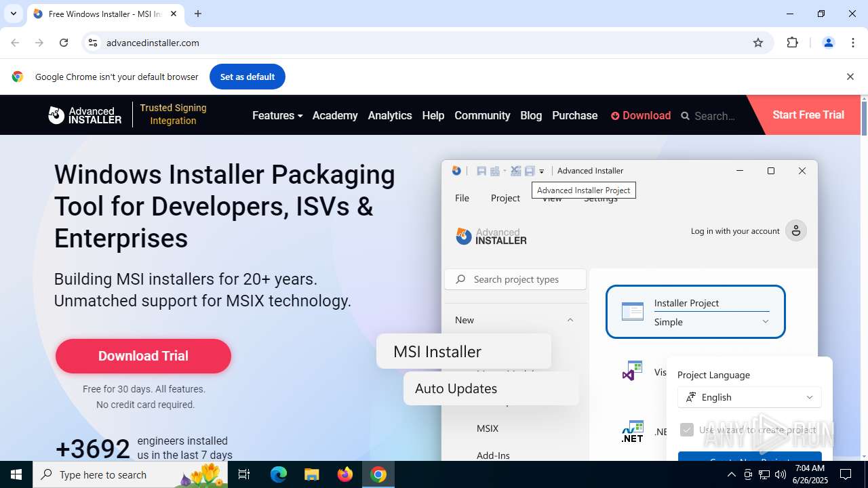This screenshot has height=488, width=868.
Task: Toggle Use wizard to create project checkbox
Action: 687,430
